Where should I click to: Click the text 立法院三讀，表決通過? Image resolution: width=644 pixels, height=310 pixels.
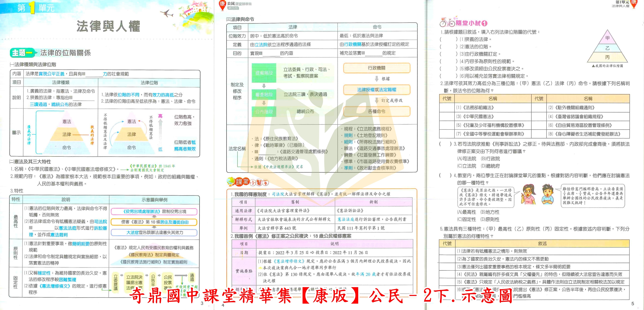305,94
